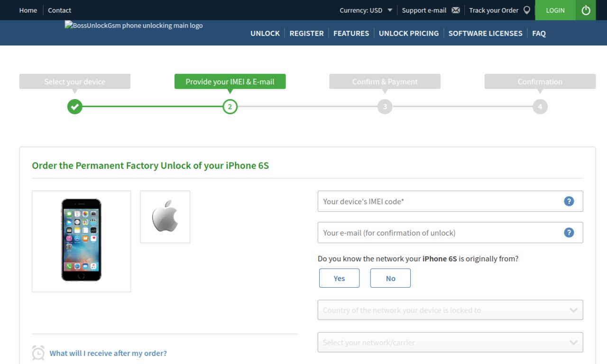The image size is (607, 364).
Task: Expand the country of network dropdown
Action: pos(450,310)
